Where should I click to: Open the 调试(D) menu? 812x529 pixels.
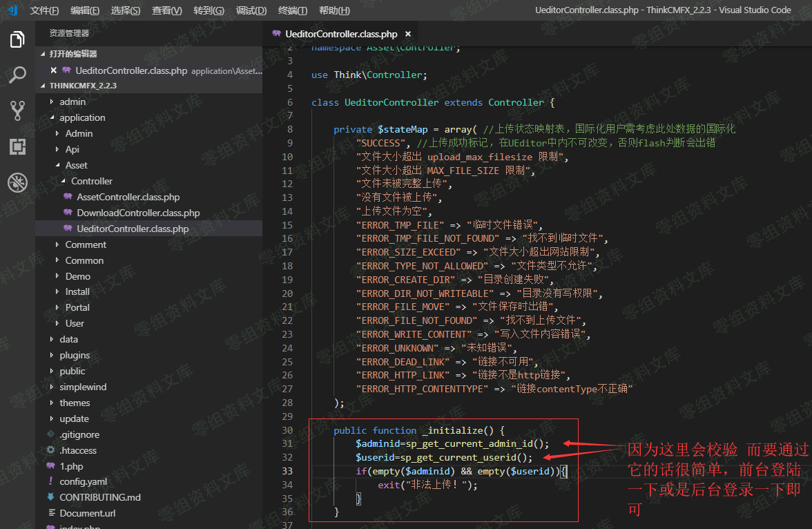[x=251, y=10]
